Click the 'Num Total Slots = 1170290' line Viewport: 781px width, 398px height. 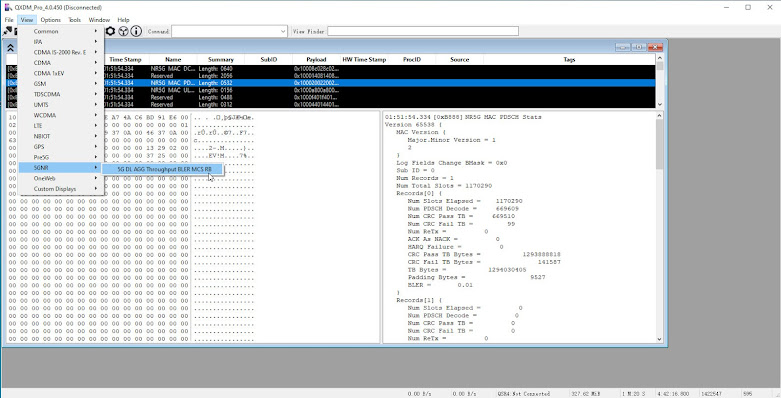[x=444, y=186]
